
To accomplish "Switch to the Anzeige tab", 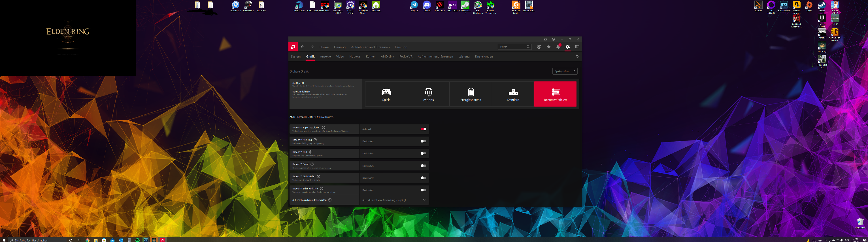I will [325, 57].
